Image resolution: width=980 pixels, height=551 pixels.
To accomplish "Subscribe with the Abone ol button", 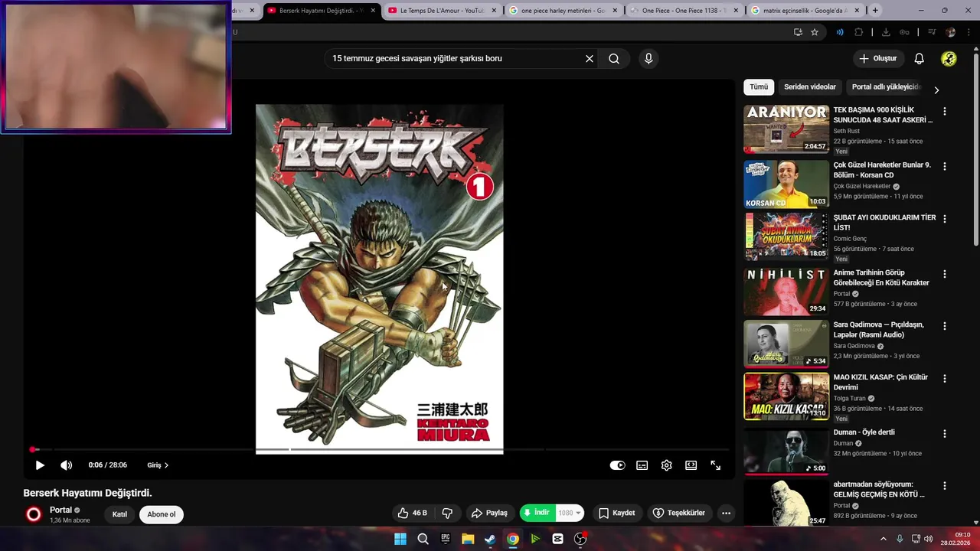I will pos(162,514).
